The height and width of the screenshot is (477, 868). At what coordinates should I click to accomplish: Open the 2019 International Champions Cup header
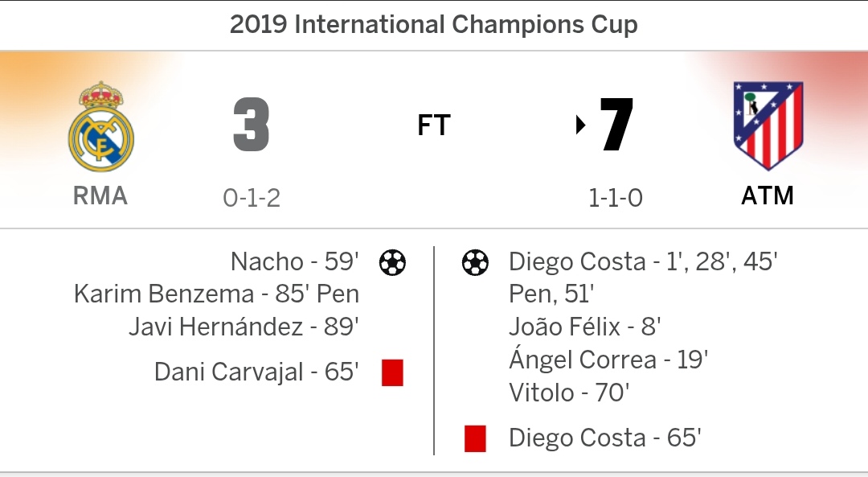pyautogui.click(x=434, y=25)
